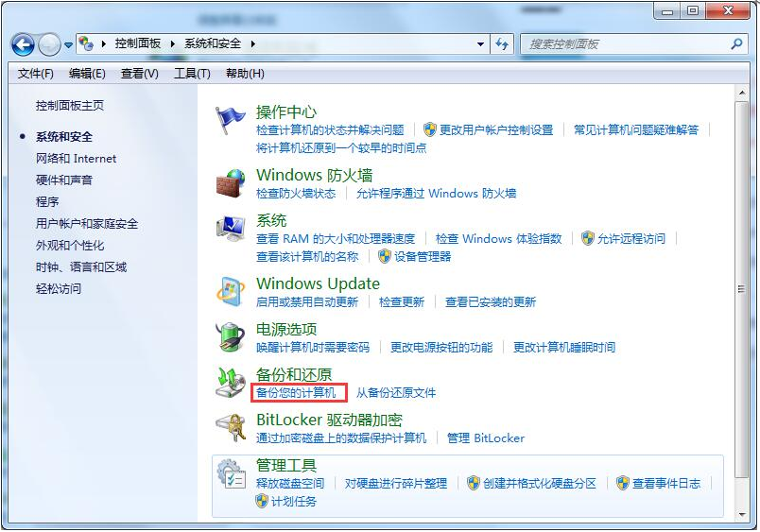The image size is (760, 532).
Task: Open the recent pages dropdown near back buttons
Action: (x=68, y=45)
